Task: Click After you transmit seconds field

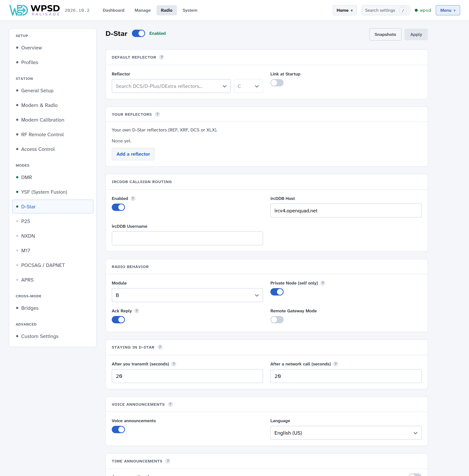Action: point(187,376)
